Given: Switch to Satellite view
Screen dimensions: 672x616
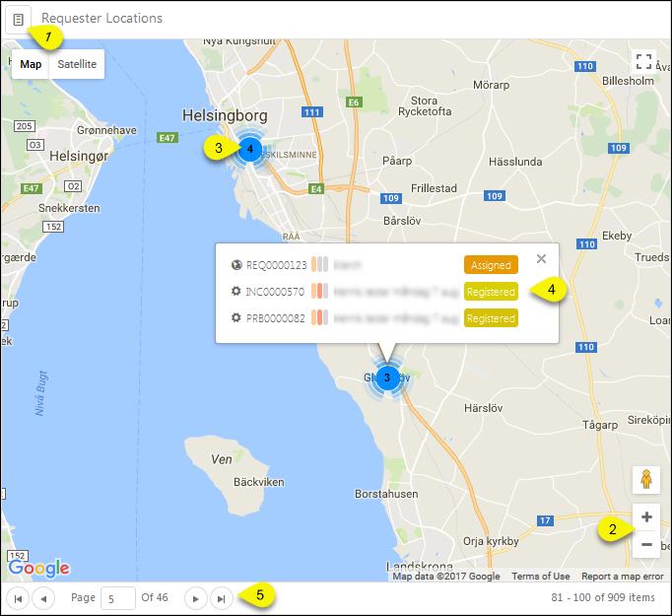Looking at the screenshot, I should point(77,64).
